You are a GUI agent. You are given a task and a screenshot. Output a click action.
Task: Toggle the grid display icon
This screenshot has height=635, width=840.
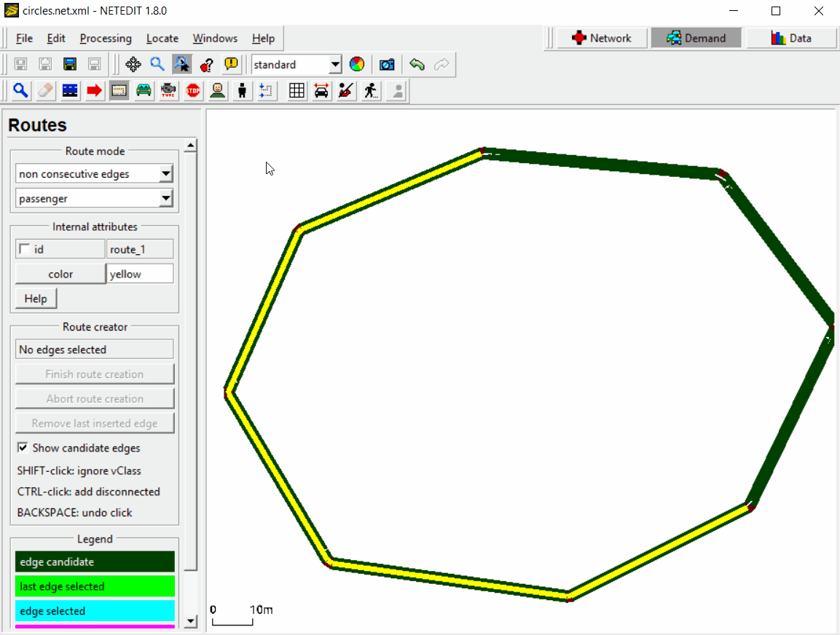coord(296,90)
